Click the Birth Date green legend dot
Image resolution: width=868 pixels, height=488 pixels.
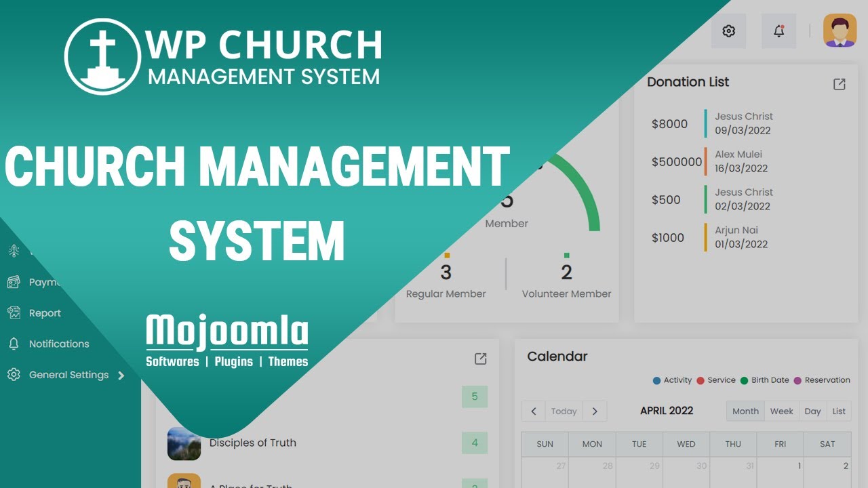(x=744, y=381)
